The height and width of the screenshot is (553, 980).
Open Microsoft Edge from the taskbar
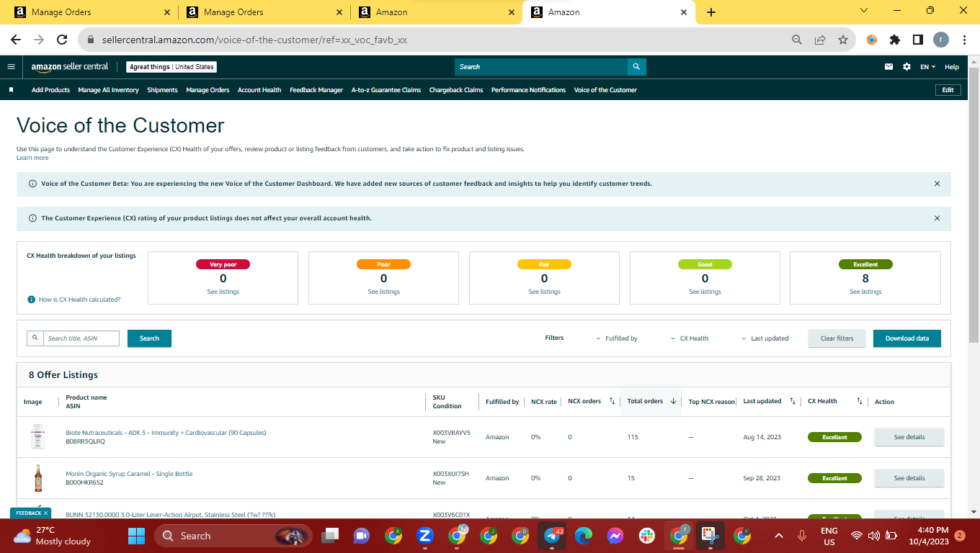pyautogui.click(x=584, y=536)
